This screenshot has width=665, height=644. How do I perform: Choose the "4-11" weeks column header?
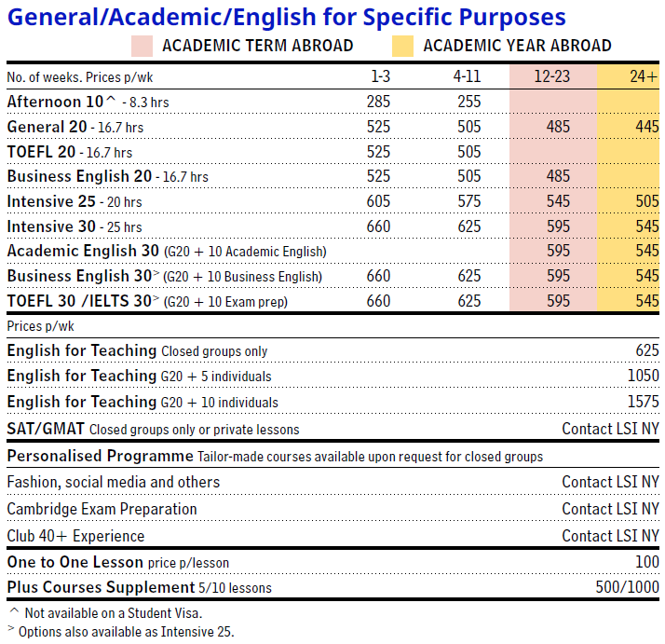pos(469,76)
